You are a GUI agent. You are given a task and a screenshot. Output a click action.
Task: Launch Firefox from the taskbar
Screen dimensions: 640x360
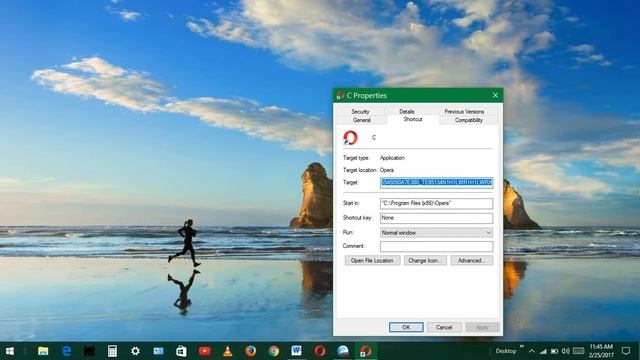click(x=251, y=351)
